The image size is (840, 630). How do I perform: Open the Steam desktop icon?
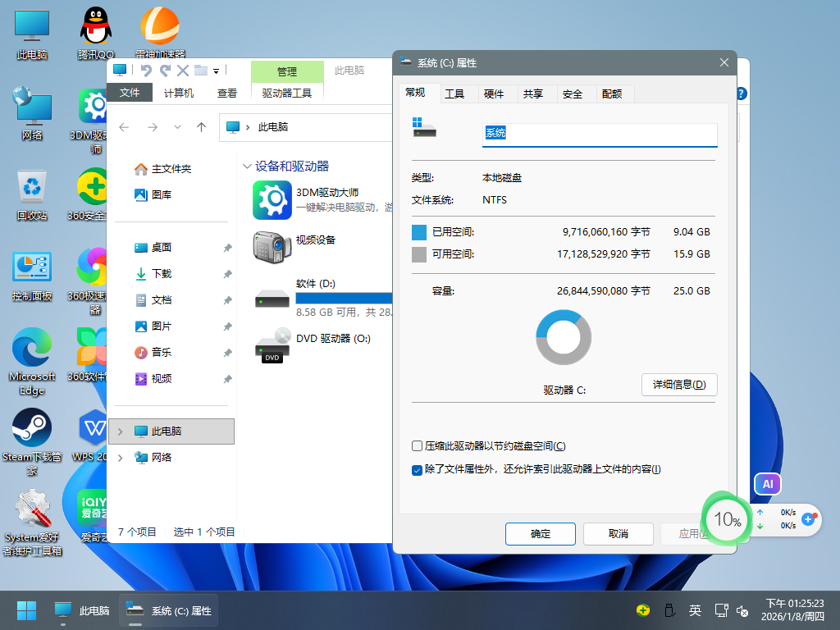pos(32,428)
